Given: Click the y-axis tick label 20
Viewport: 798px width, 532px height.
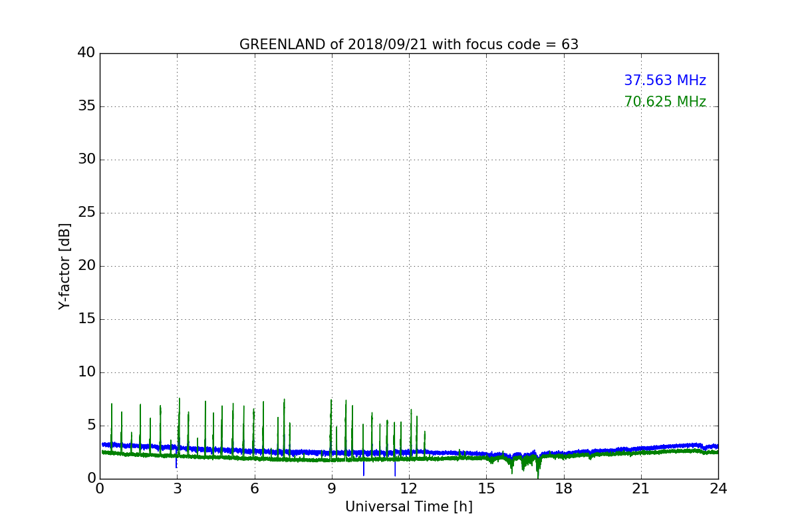Looking at the screenshot, I should pos(86,265).
